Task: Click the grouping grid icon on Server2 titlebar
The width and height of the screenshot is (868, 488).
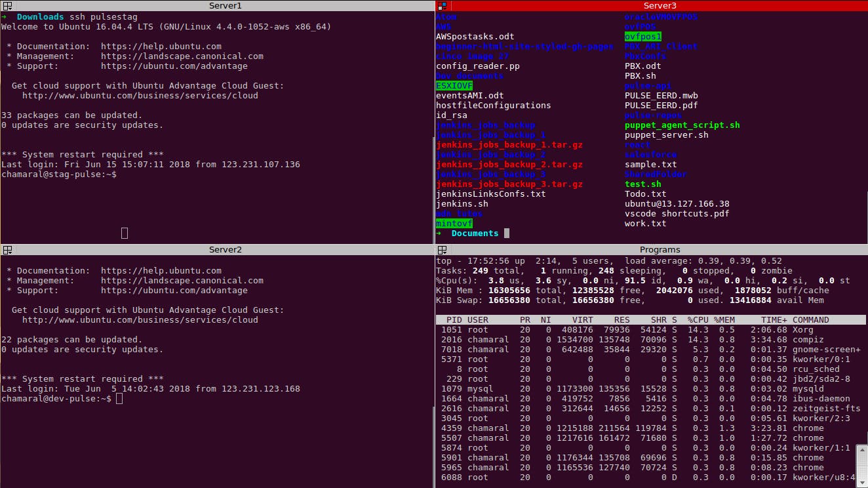Action: pos(7,249)
